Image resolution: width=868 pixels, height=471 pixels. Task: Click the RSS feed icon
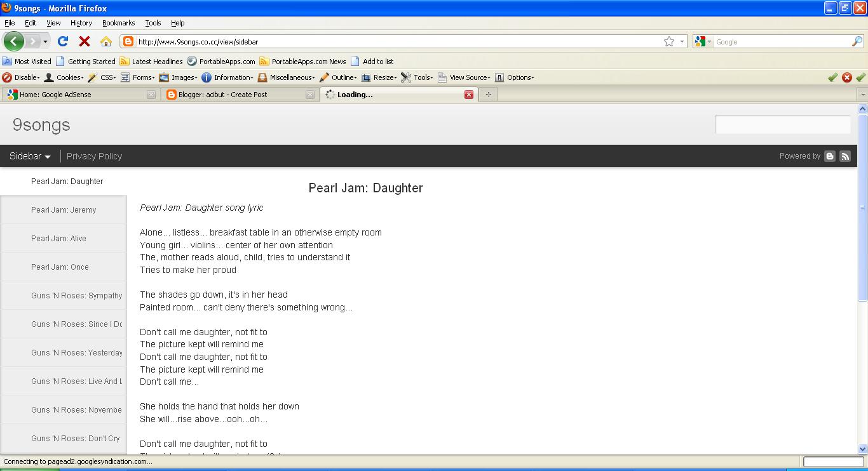[845, 156]
